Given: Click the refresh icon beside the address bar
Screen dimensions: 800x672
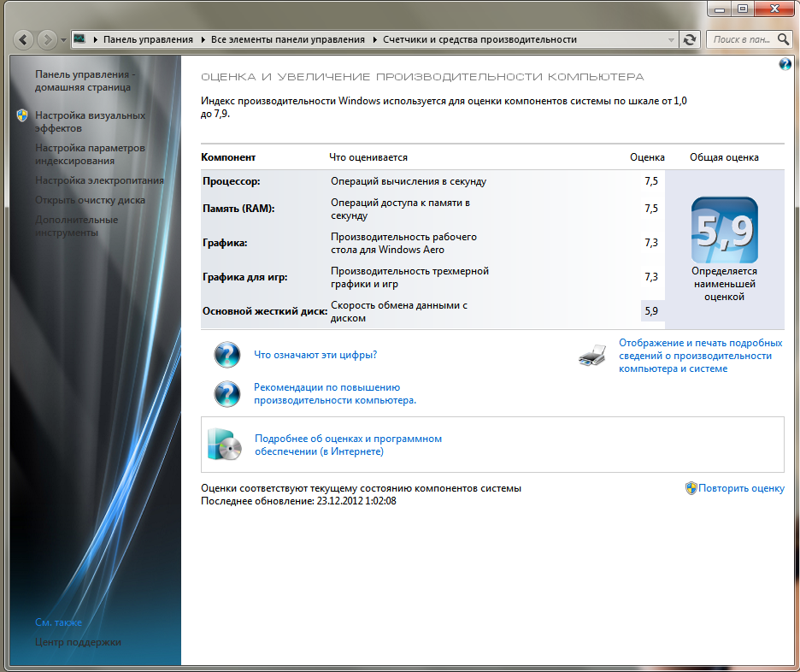Looking at the screenshot, I should click(x=690, y=39).
